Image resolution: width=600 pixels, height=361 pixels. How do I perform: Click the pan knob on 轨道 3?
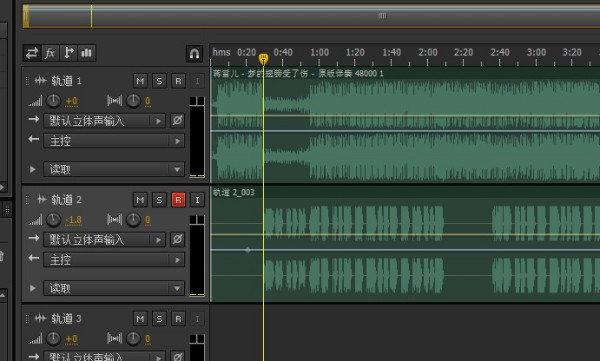(133, 339)
